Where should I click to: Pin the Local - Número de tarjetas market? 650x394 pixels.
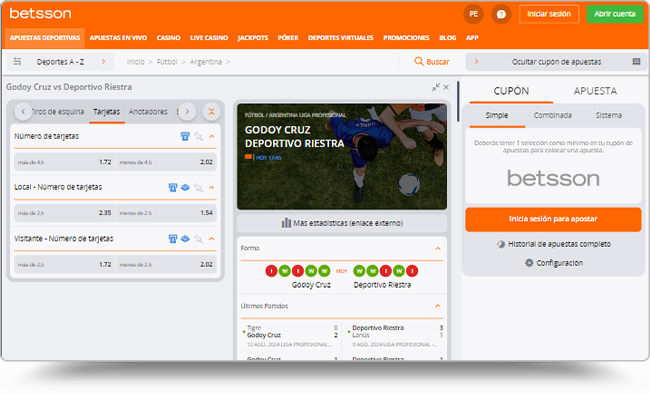click(199, 188)
